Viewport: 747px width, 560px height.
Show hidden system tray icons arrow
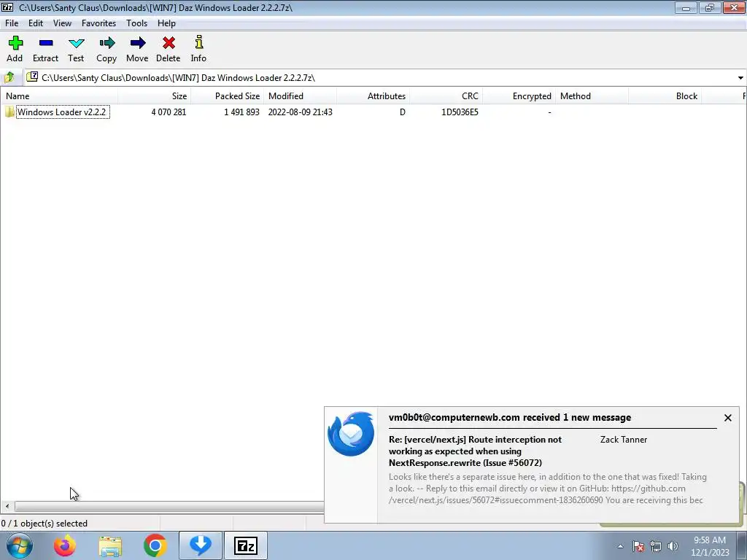(x=620, y=546)
